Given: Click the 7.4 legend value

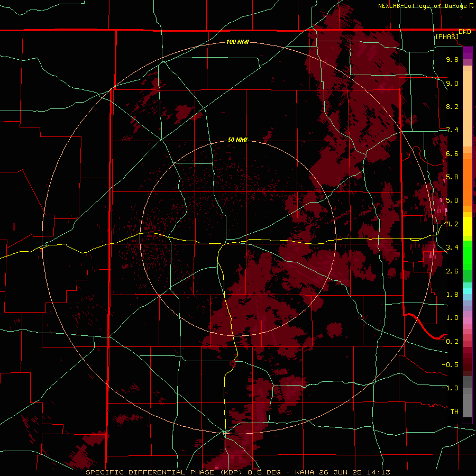Looking at the screenshot, I should click(452, 130).
